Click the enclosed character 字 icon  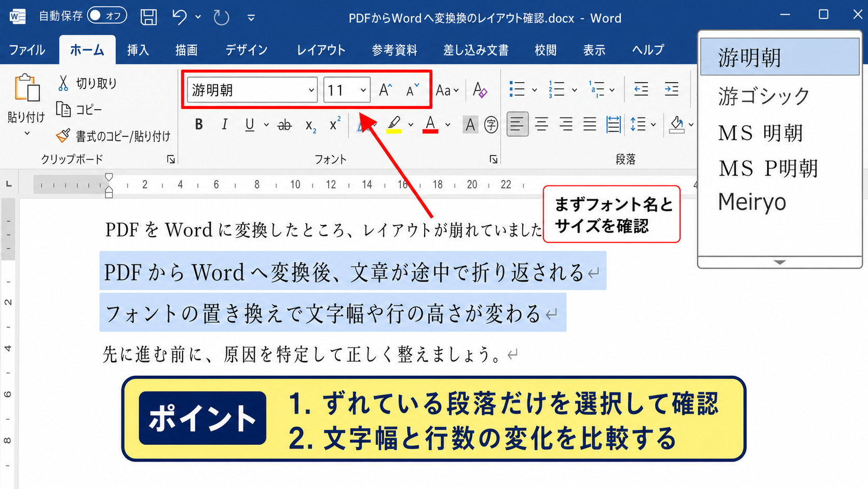[491, 125]
